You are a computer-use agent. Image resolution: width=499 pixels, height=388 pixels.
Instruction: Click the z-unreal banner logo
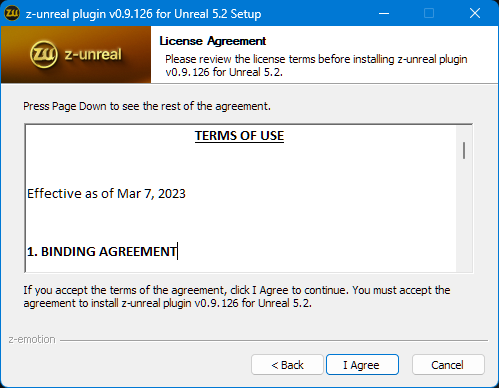pyautogui.click(x=44, y=54)
